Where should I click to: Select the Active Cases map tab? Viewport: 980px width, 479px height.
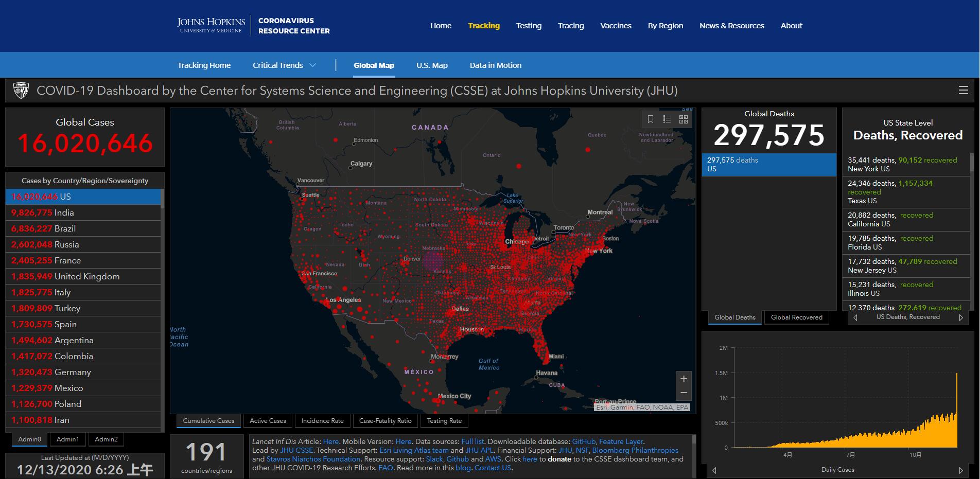tap(268, 421)
